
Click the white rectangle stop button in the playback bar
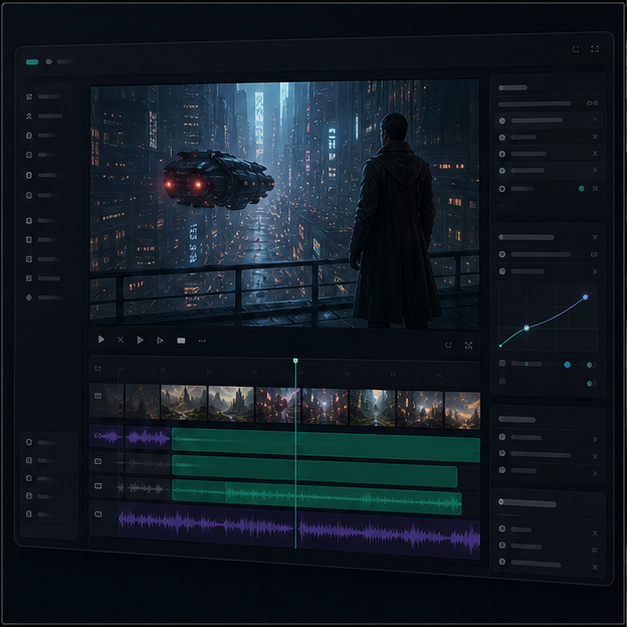pos(181,341)
